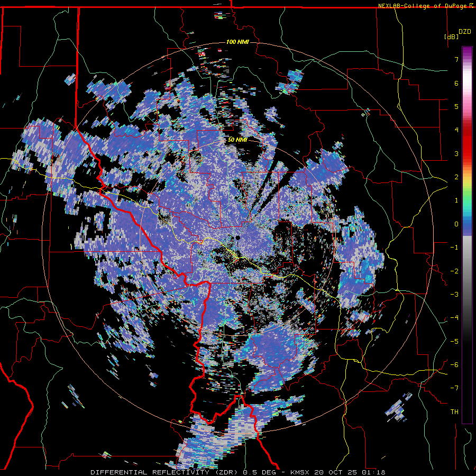This screenshot has height=476, width=476.
Task: Click the 5 value on the dB scale
Action: 456,106
